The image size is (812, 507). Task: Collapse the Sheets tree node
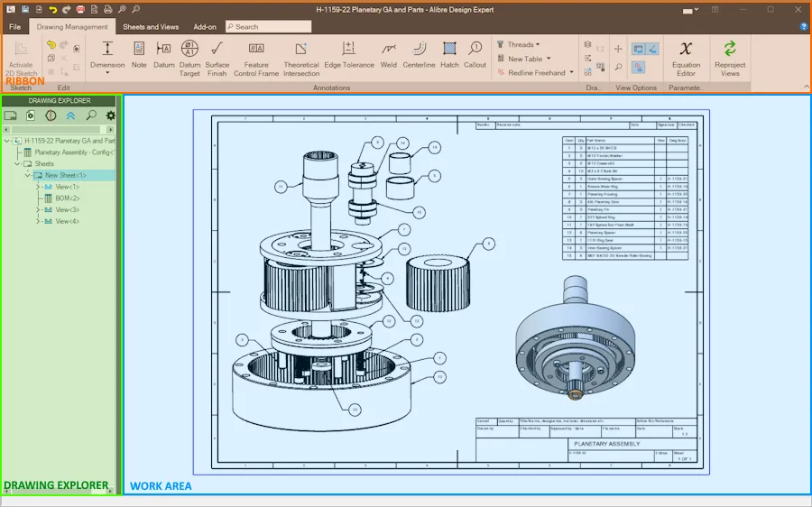tap(17, 163)
